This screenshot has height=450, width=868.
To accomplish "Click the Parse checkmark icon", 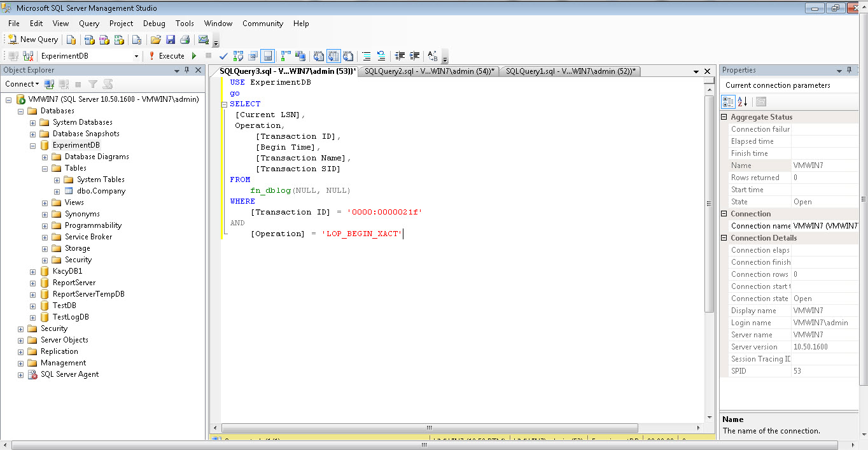I will tap(223, 56).
